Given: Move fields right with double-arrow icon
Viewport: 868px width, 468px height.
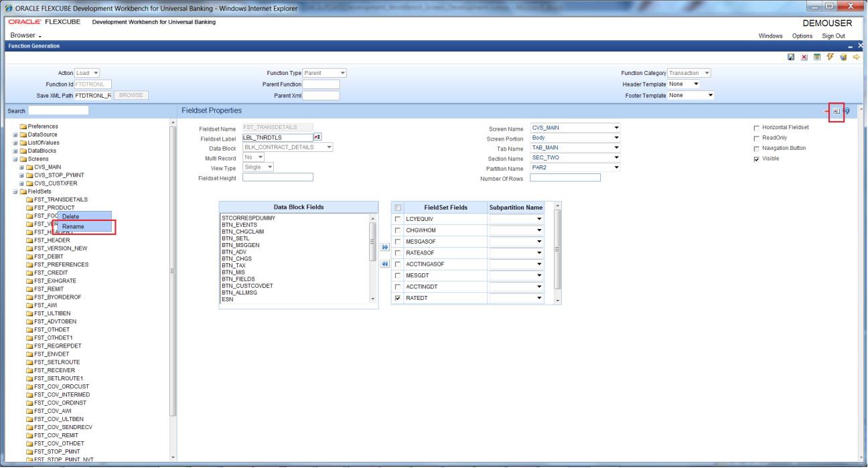Looking at the screenshot, I should click(x=384, y=248).
